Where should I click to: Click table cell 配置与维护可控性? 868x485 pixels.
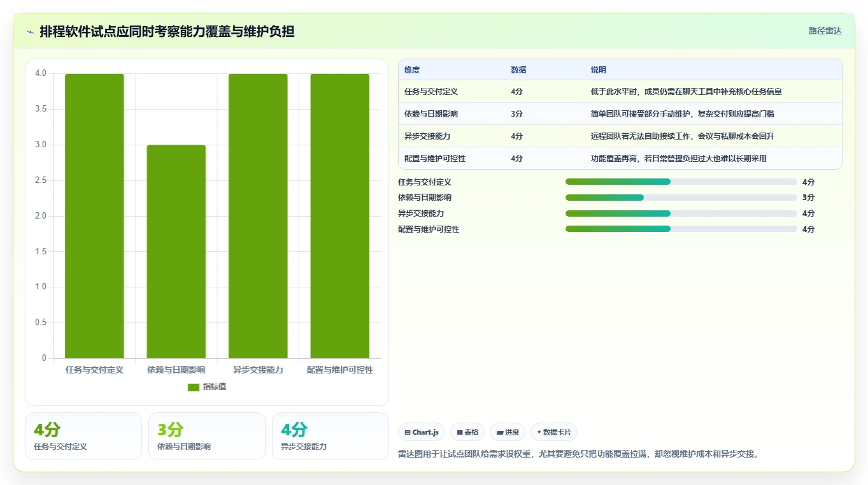tap(435, 159)
